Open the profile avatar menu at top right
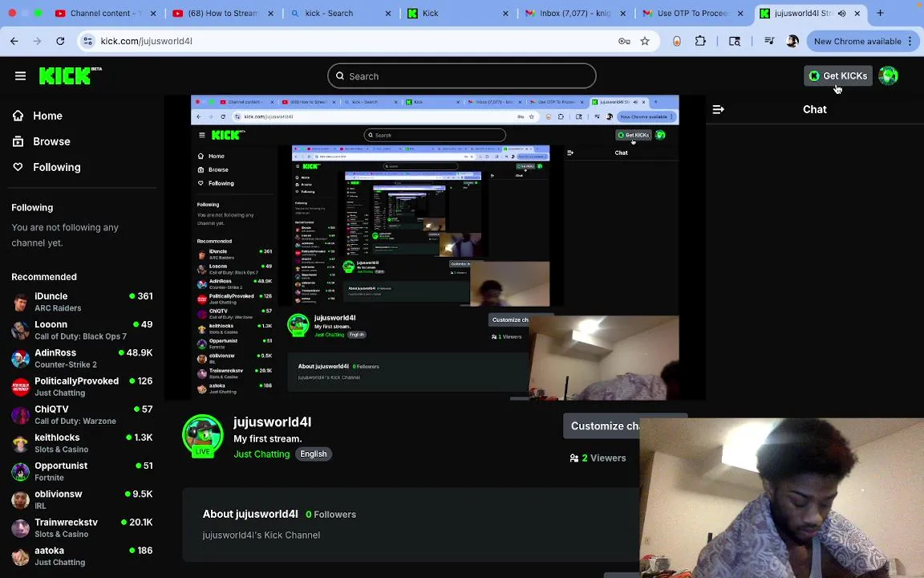The image size is (924, 578). click(x=888, y=76)
